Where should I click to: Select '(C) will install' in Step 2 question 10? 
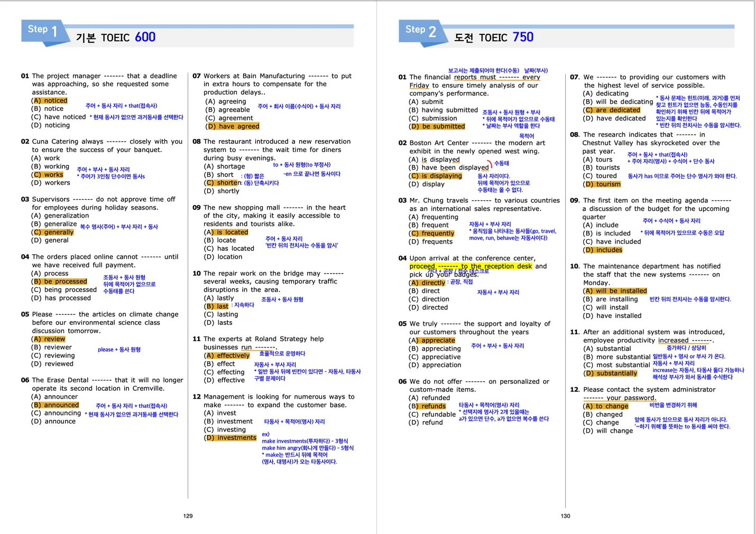[606, 307]
